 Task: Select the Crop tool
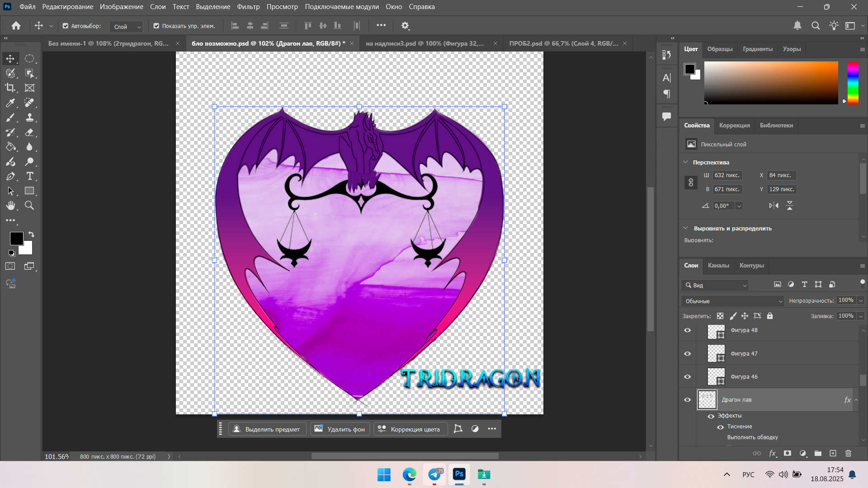(10, 88)
